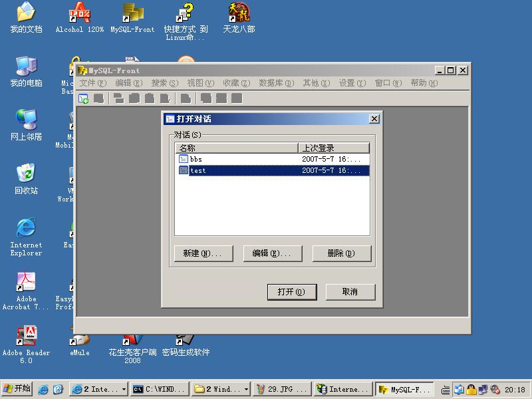Click the keyboard tray icon

point(446,390)
